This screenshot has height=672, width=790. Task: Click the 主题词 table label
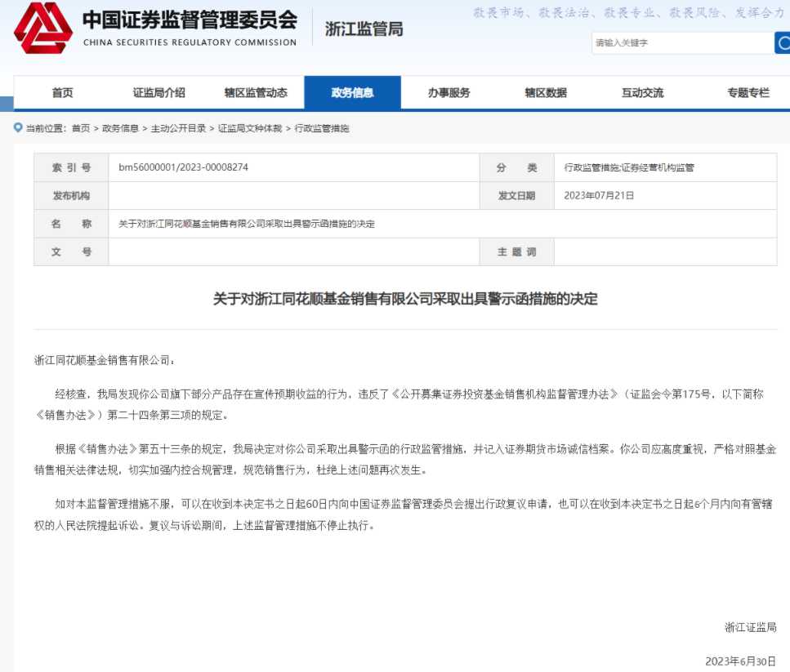[x=517, y=251]
